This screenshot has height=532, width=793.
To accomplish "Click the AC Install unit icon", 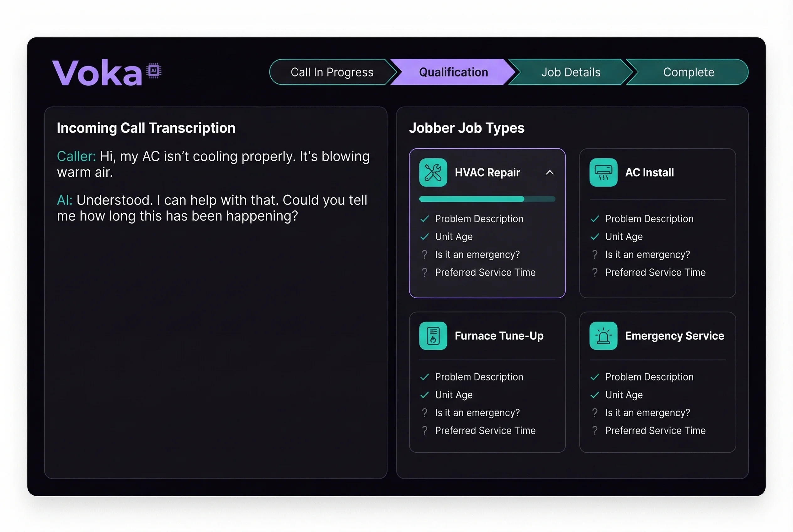I will (603, 172).
